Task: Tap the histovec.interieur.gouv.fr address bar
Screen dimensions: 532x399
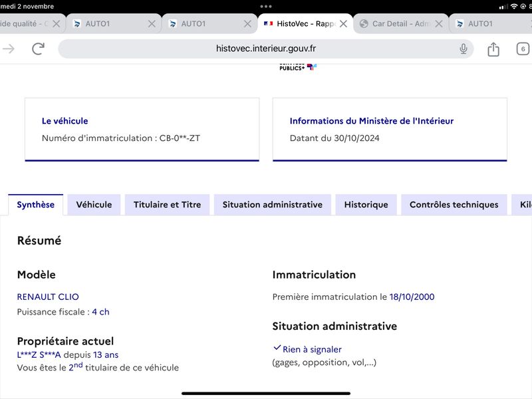Action: pos(265,49)
